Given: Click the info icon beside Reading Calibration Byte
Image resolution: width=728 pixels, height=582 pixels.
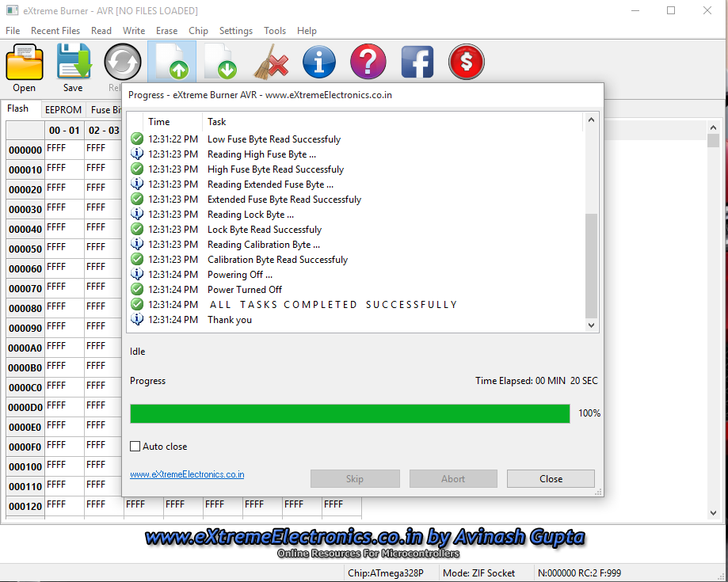Looking at the screenshot, I should 137,244.
